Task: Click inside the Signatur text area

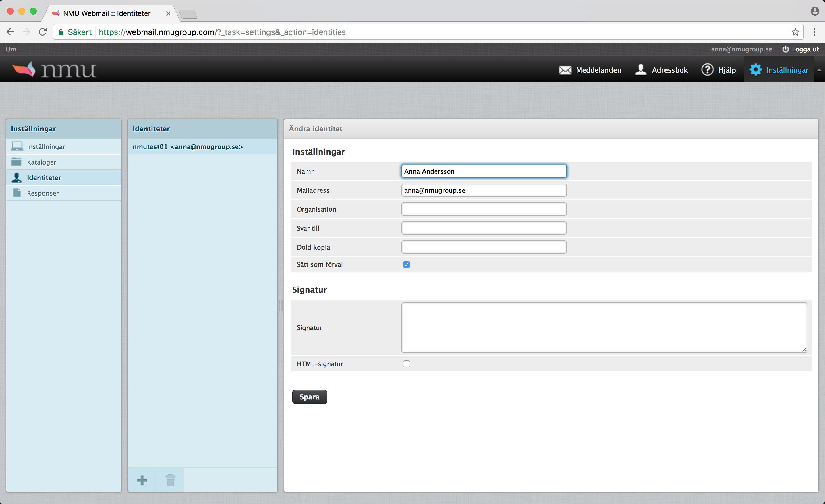Action: click(x=604, y=327)
